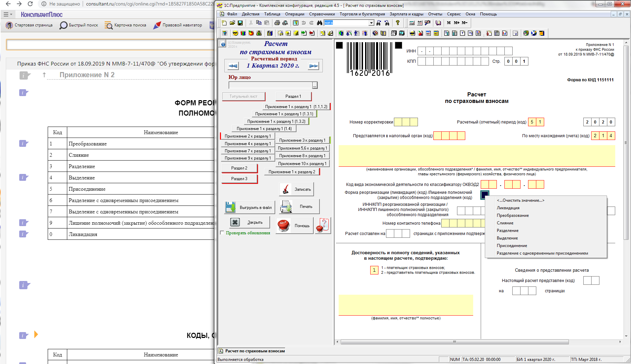Open the Зарплата и кадры menu

(407, 14)
